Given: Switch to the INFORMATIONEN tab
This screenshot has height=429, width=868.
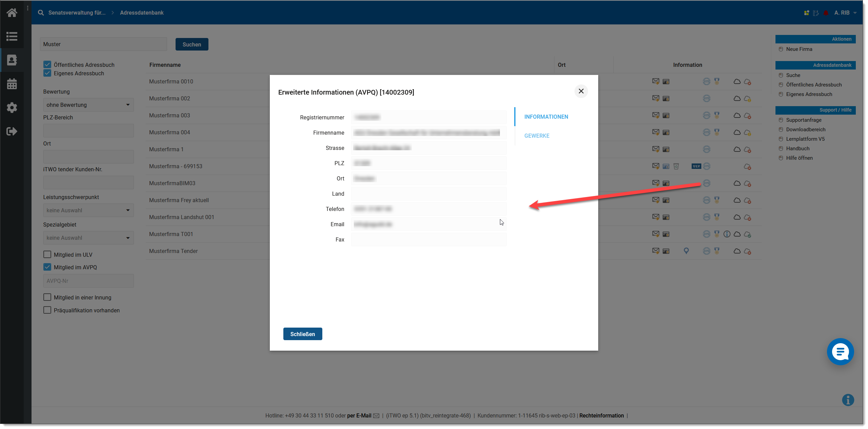Looking at the screenshot, I should (546, 117).
